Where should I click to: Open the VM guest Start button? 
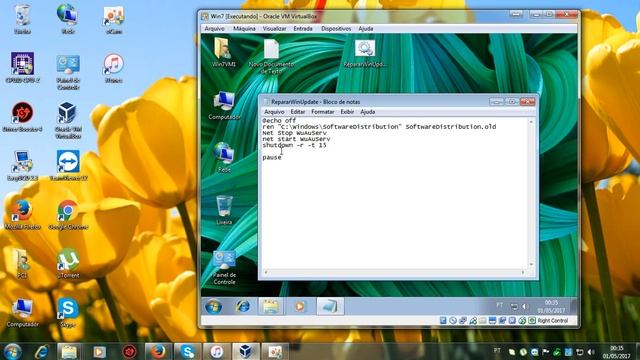[213, 306]
